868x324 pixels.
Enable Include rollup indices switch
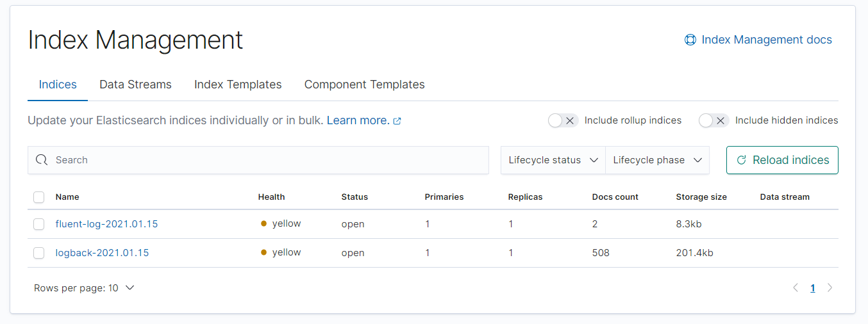click(563, 120)
